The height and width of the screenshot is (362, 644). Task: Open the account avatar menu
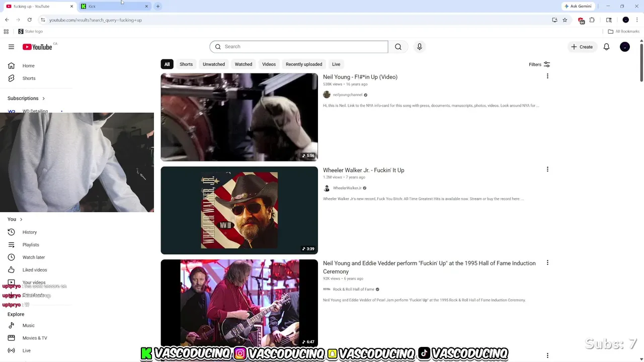coord(625,47)
